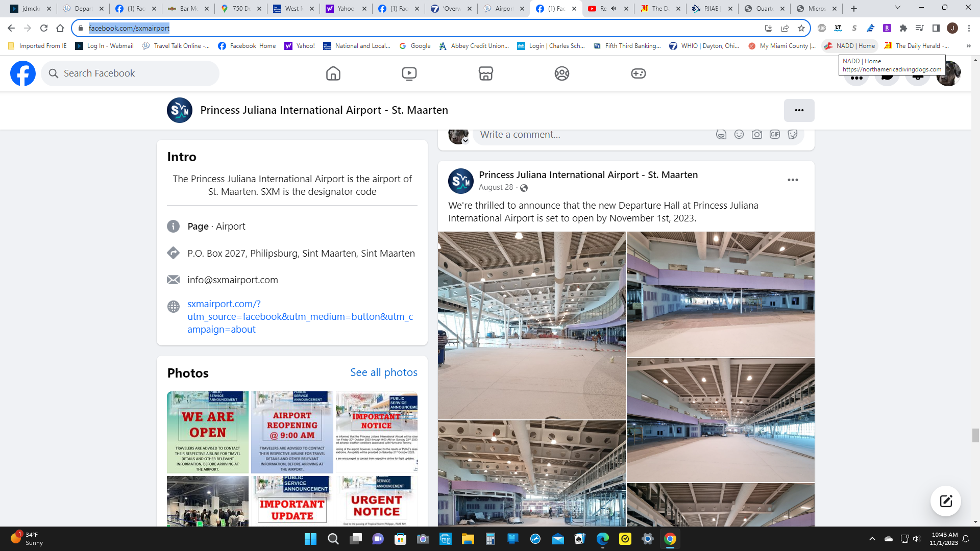Add a GIF to the comment

pos(774,134)
